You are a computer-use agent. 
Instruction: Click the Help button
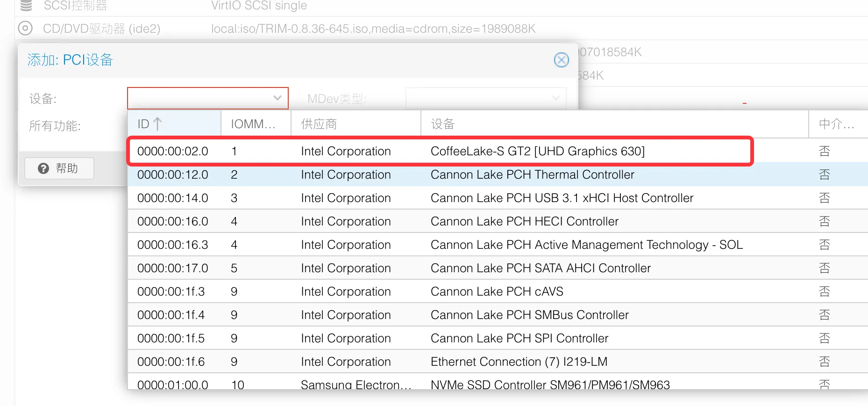click(x=59, y=168)
